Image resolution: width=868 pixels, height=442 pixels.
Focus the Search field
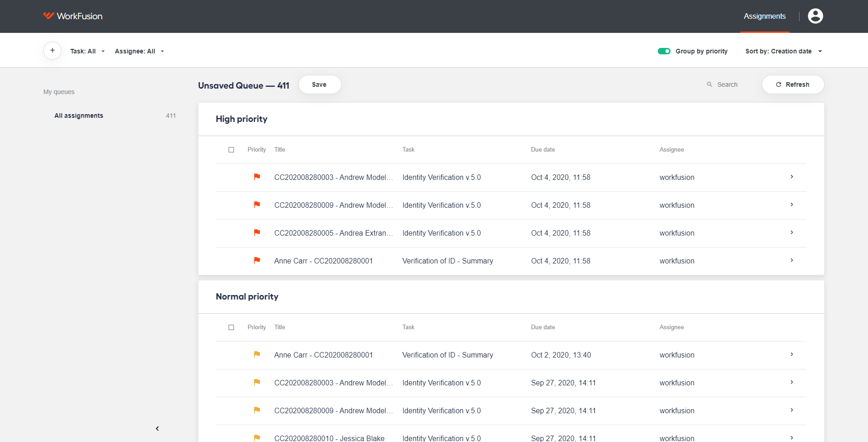727,84
